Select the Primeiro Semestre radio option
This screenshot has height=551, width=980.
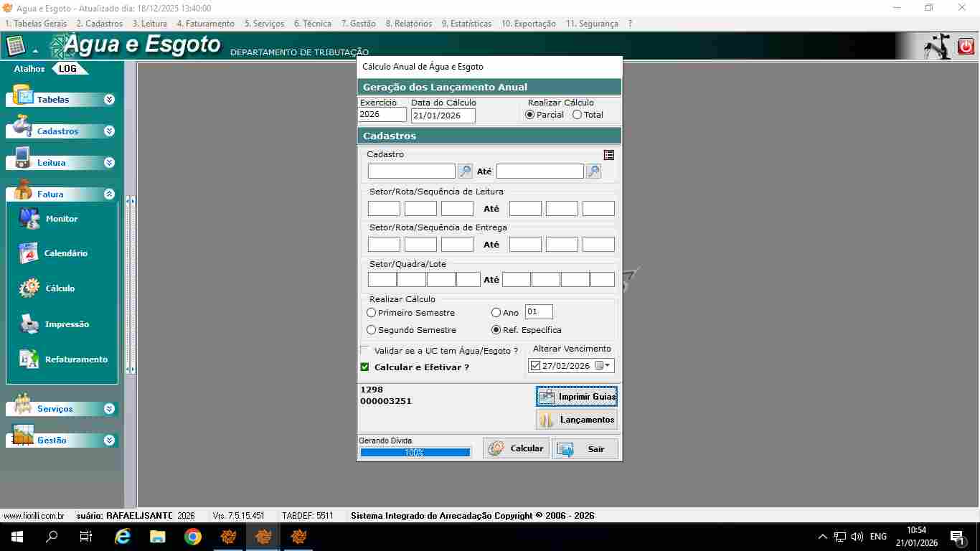(x=372, y=313)
